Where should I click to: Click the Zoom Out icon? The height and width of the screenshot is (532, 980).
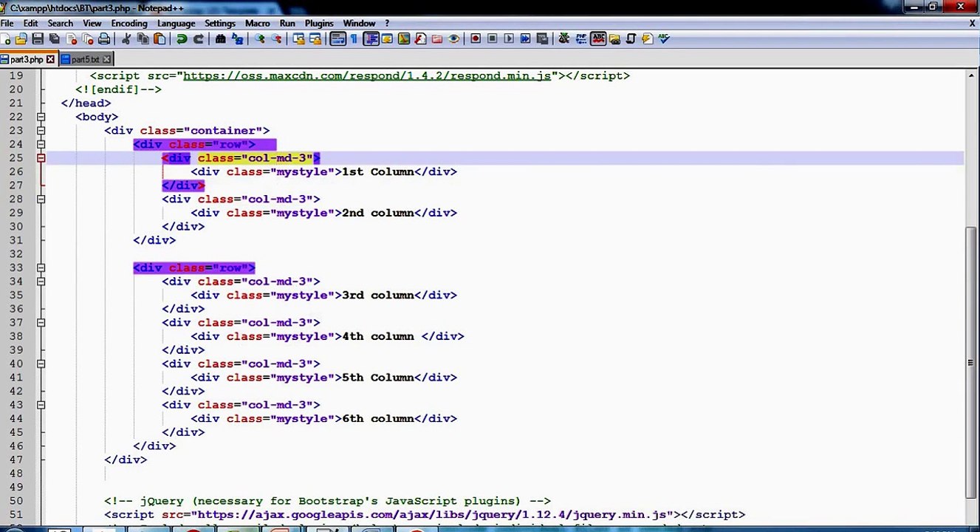click(276, 38)
